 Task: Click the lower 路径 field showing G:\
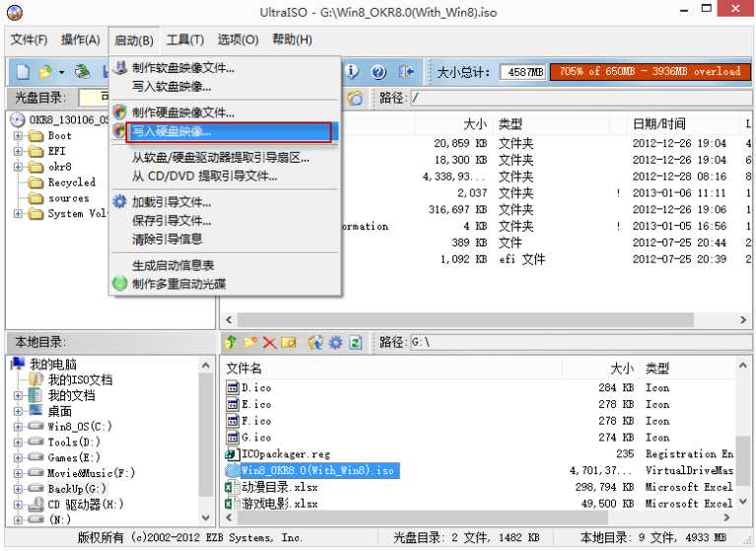[x=580, y=342]
